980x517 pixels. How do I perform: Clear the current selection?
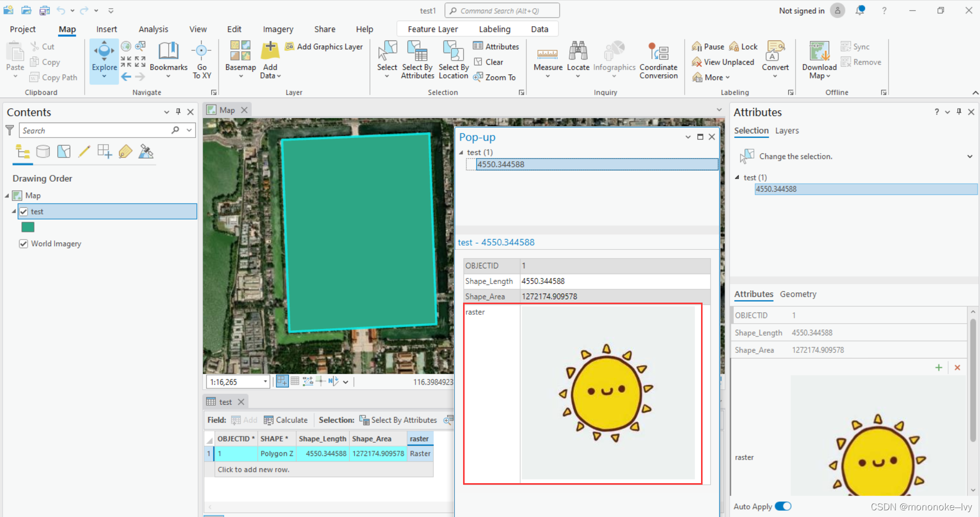[x=488, y=62]
